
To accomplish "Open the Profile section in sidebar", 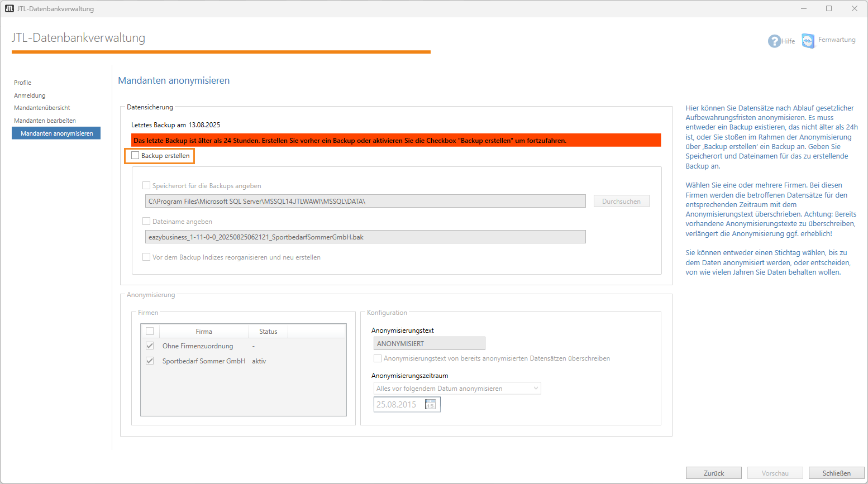I will [x=23, y=83].
